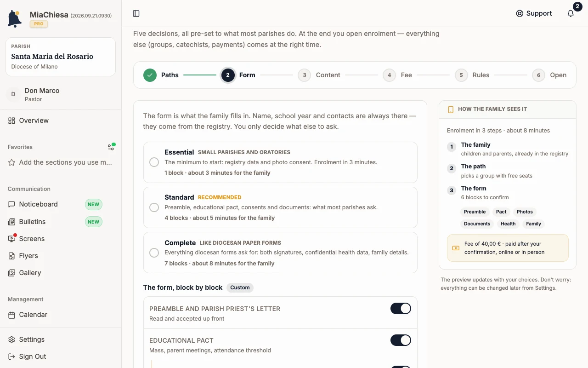The height and width of the screenshot is (368, 588).
Task: Click '6 blocks to confirm' text
Action: 485,197
